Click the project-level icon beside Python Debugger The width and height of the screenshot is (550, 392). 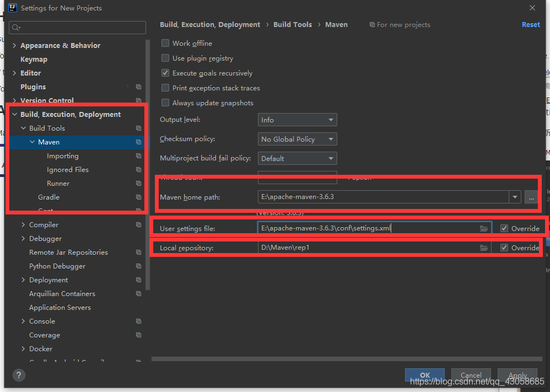point(138,266)
